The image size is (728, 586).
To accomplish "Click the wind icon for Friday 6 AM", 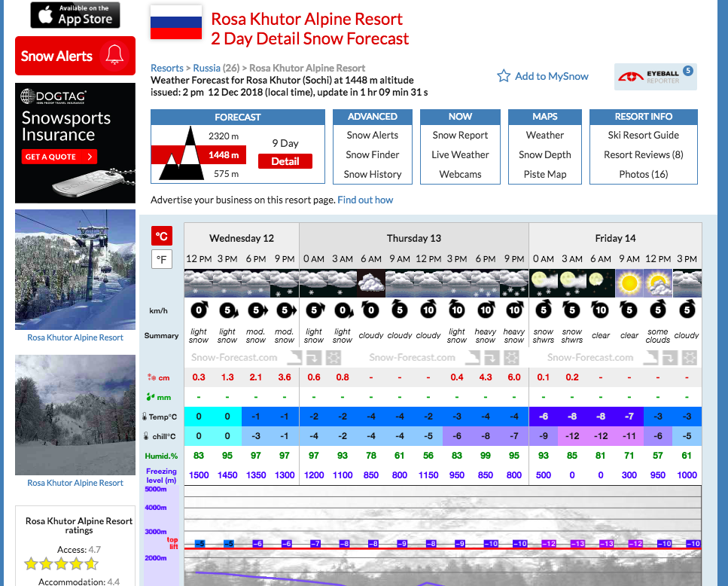I will pos(600,310).
